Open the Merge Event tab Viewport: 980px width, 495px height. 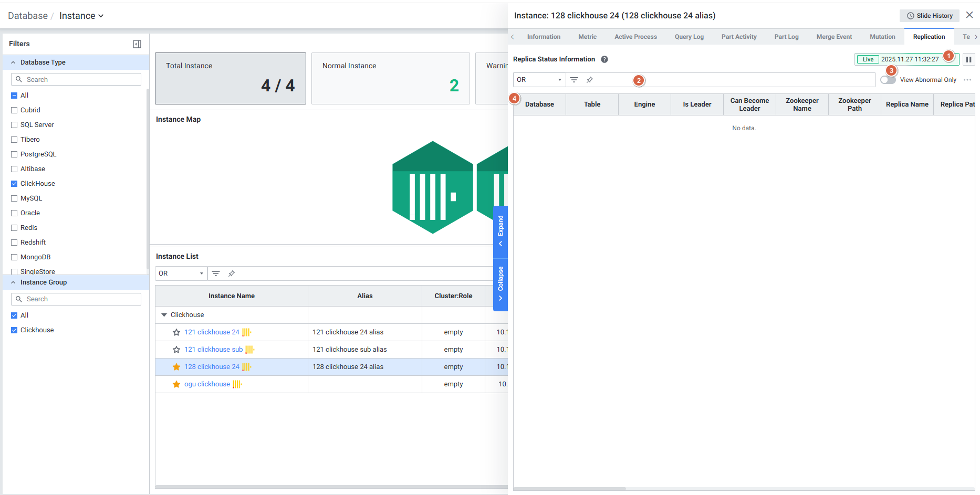tap(834, 37)
